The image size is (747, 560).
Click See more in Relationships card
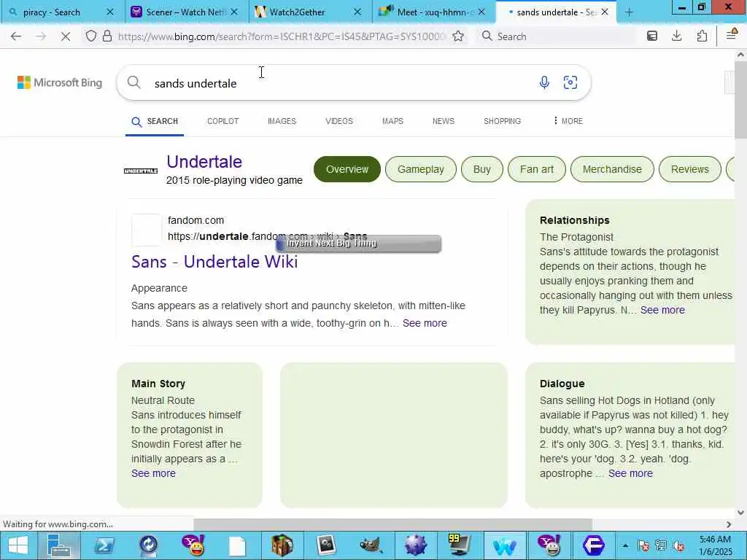662,310
